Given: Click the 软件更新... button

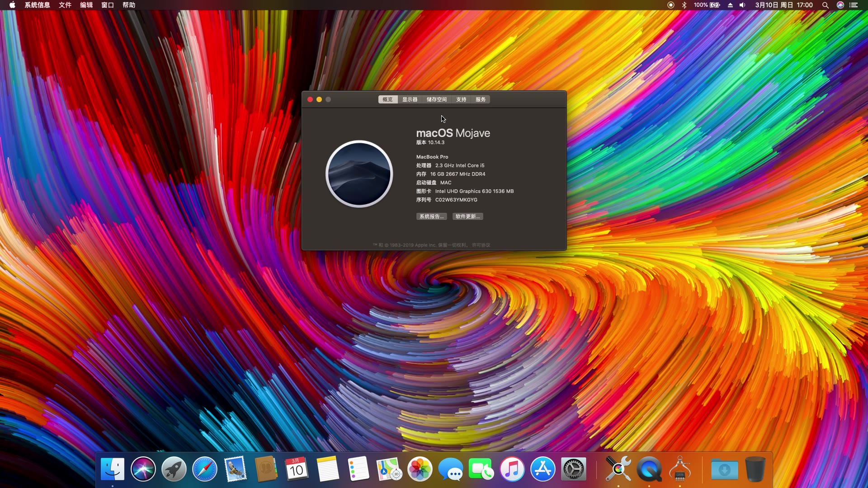Looking at the screenshot, I should point(467,216).
